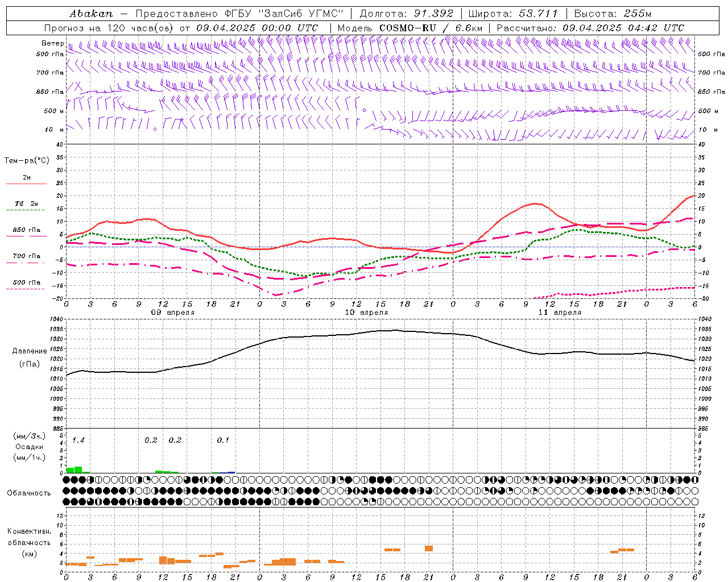Click the 'Долгота: 91.392' longitude value
This screenshot has width=728, height=582.
[x=407, y=14]
